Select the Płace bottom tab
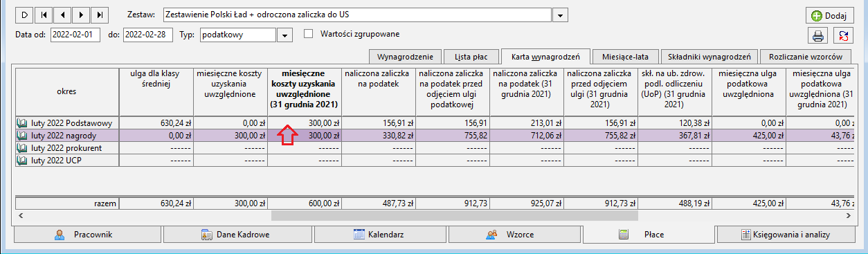Image resolution: width=868 pixels, height=254 pixels. point(649,234)
